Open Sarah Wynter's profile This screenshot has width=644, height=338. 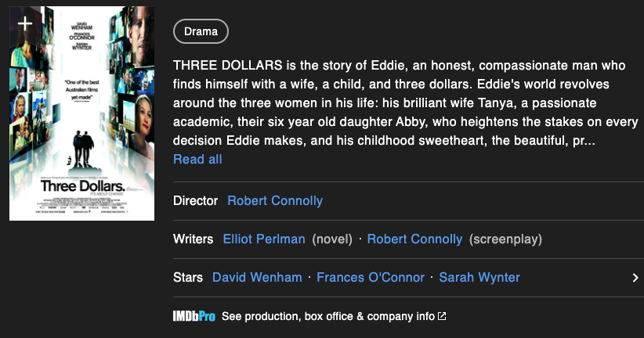[479, 277]
